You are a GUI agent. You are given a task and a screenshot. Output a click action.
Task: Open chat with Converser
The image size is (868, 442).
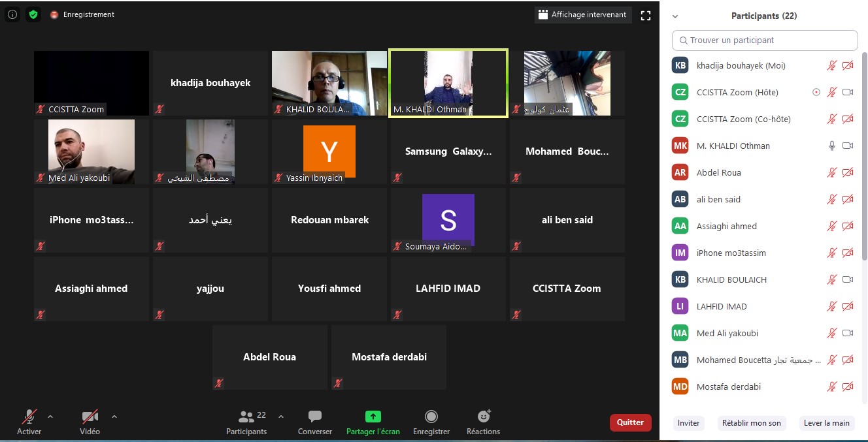click(315, 422)
